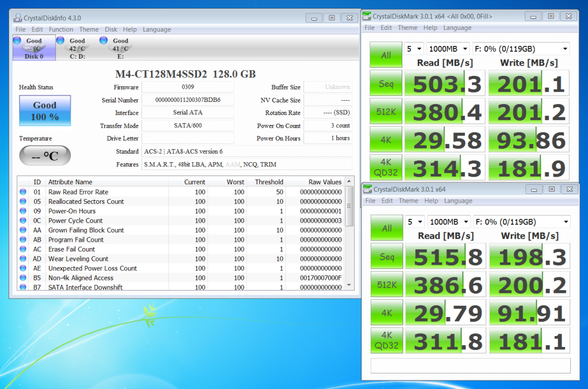The width and height of the screenshot is (588, 389).
Task: Start the Seq test in bottom CrystalDiskMark
Action: pyautogui.click(x=386, y=257)
